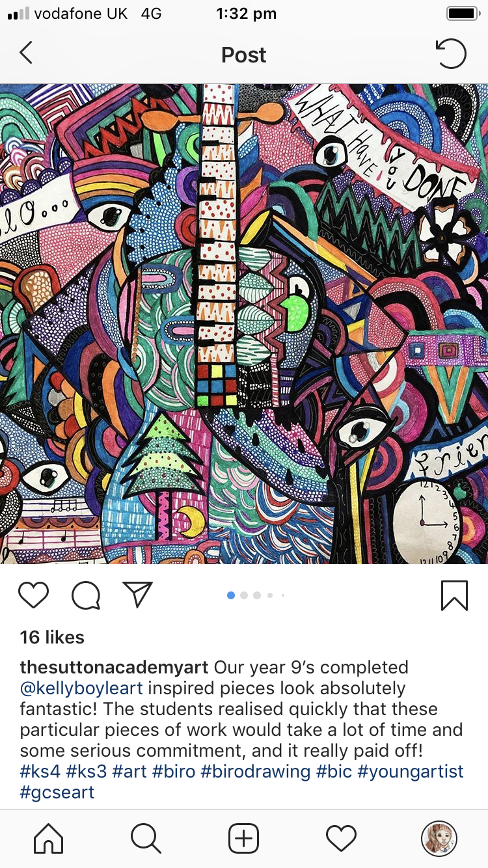Go to Home tab

(49, 838)
